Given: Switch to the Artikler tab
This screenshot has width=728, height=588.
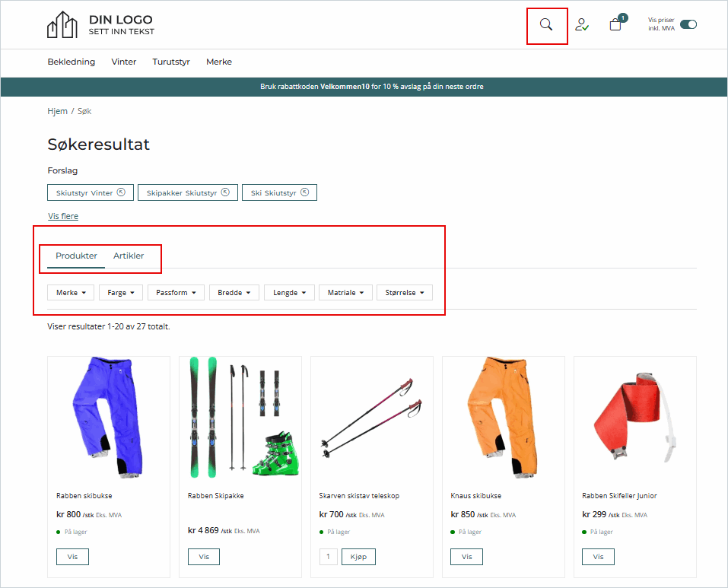Looking at the screenshot, I should pyautogui.click(x=129, y=256).
